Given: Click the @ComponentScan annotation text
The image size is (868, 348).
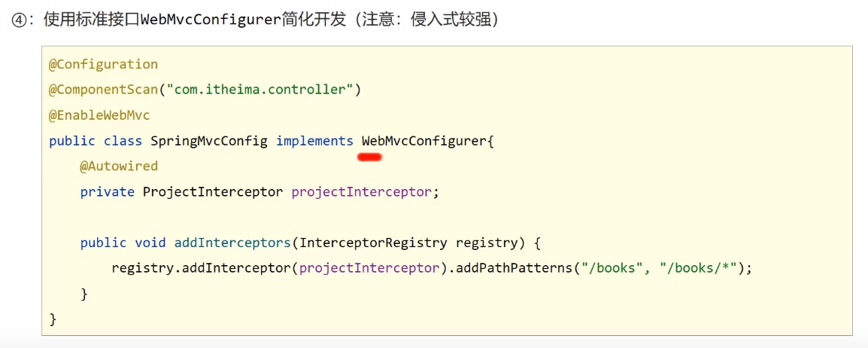Looking at the screenshot, I should pyautogui.click(x=104, y=90).
